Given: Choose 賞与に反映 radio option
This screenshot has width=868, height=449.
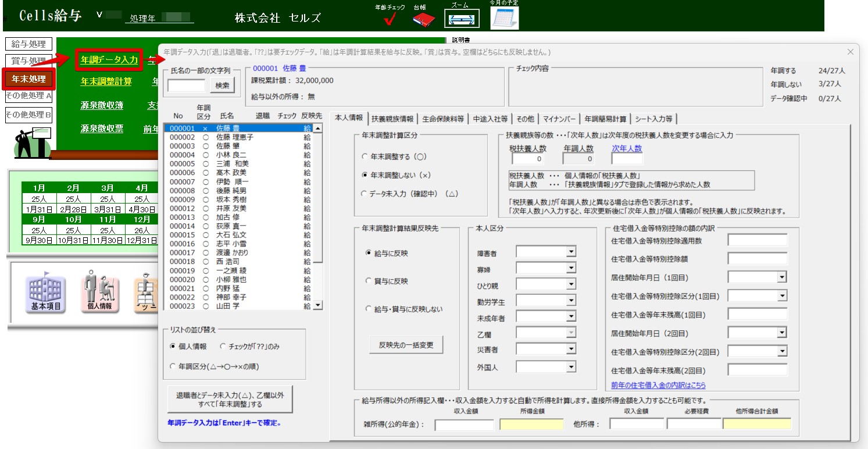Looking at the screenshot, I should [369, 281].
